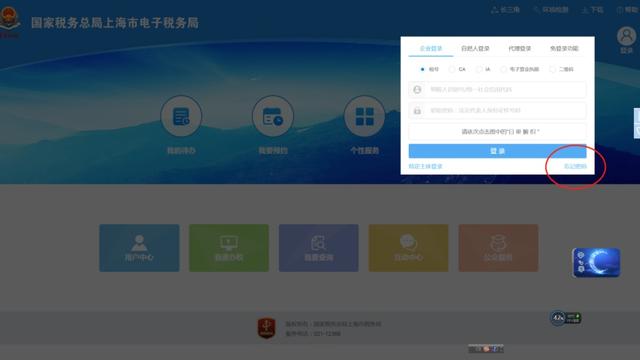Click the round 42x speed widget
640x360 pixels.
[x=558, y=318]
